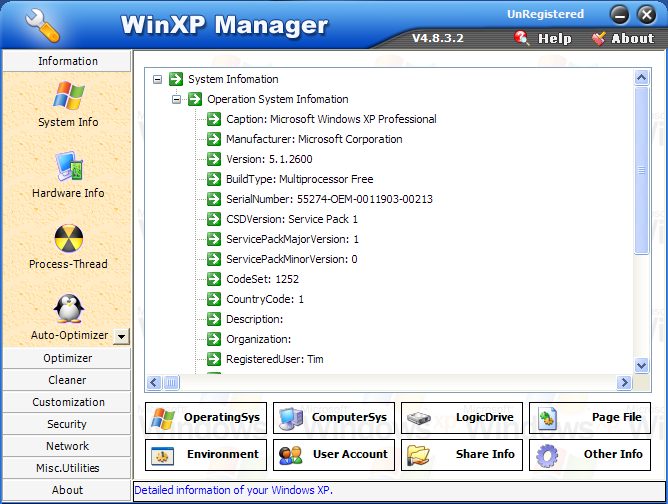This screenshot has width=668, height=504.
Task: Click arrow icon on ServicePackMinorVersion row
Action: [x=214, y=259]
